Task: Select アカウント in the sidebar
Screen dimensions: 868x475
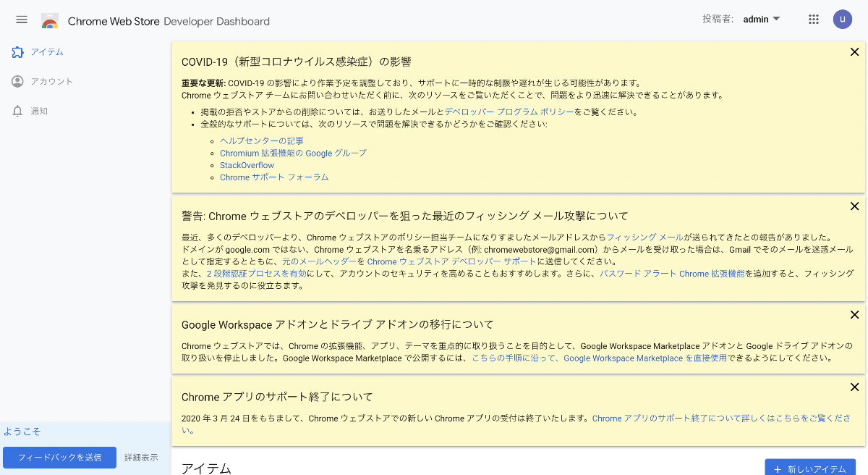Action: 51,82
